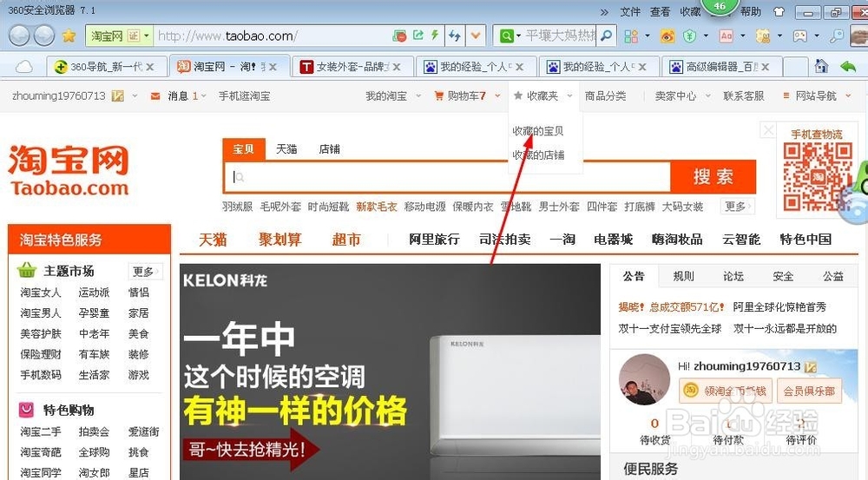The image size is (868, 480).
Task: Click the Taobao logo
Action: (x=69, y=170)
